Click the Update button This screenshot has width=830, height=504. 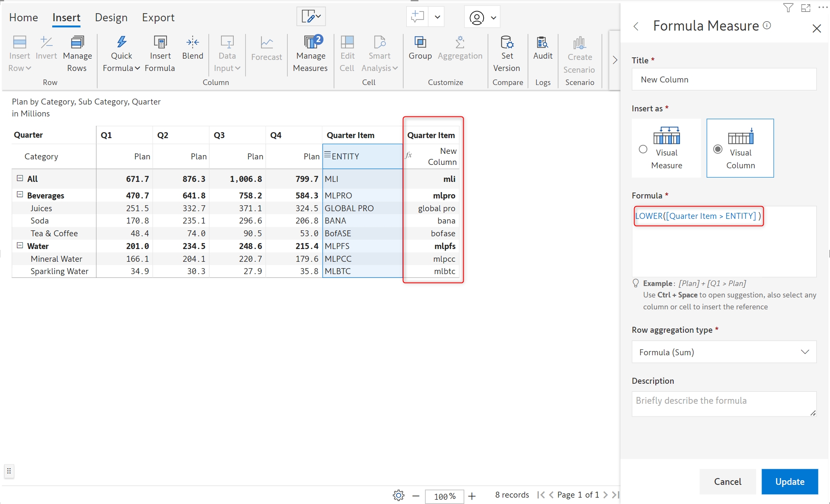click(x=789, y=481)
